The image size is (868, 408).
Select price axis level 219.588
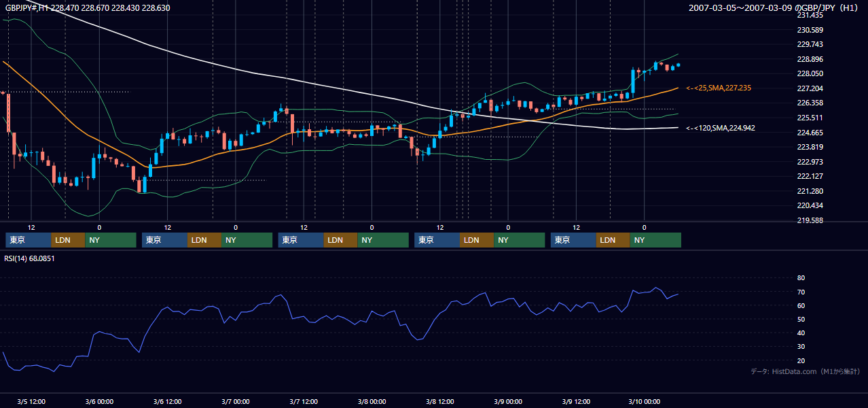click(810, 220)
